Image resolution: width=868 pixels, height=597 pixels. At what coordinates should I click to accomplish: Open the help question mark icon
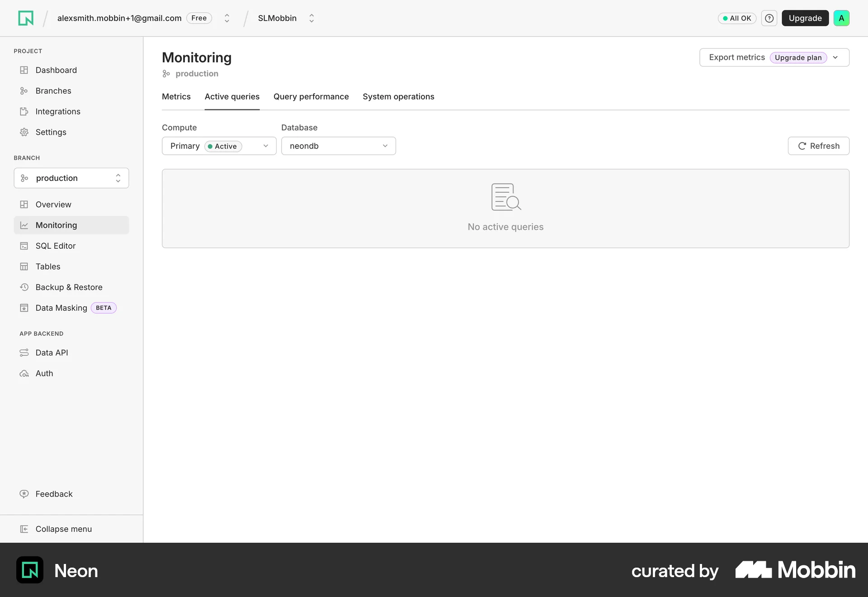(769, 18)
